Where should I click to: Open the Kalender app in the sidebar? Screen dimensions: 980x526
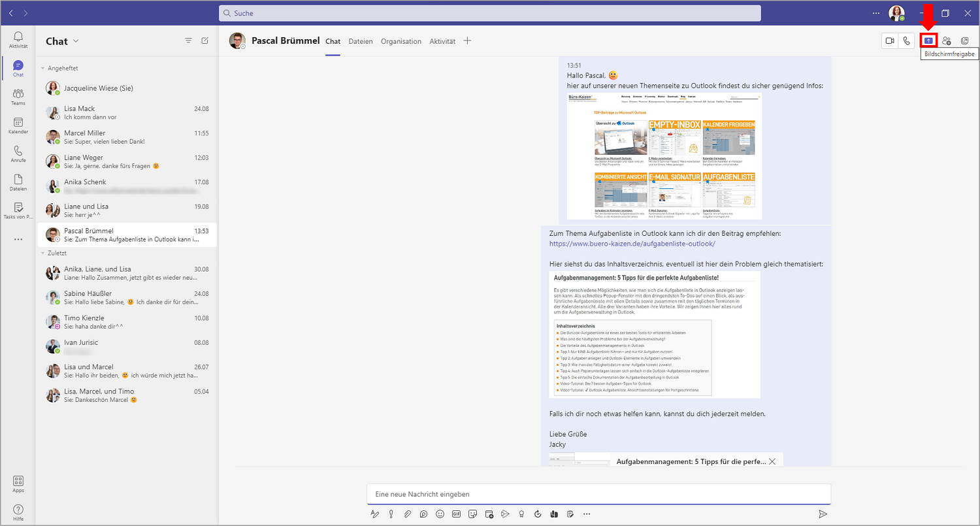pyautogui.click(x=18, y=126)
